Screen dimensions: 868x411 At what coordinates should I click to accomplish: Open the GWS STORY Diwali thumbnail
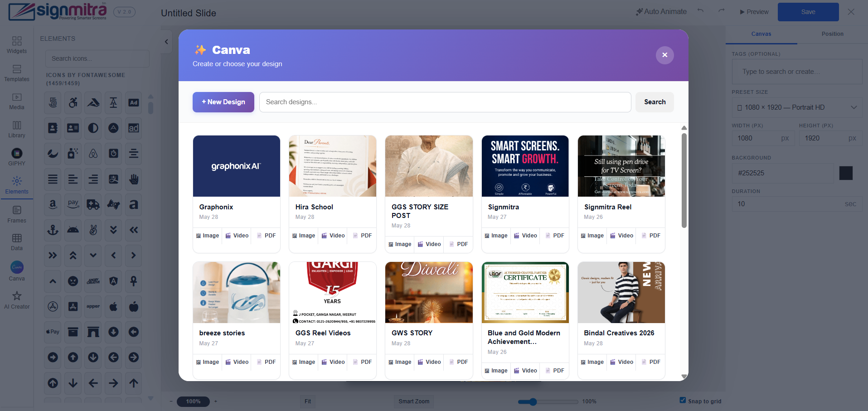pyautogui.click(x=429, y=292)
